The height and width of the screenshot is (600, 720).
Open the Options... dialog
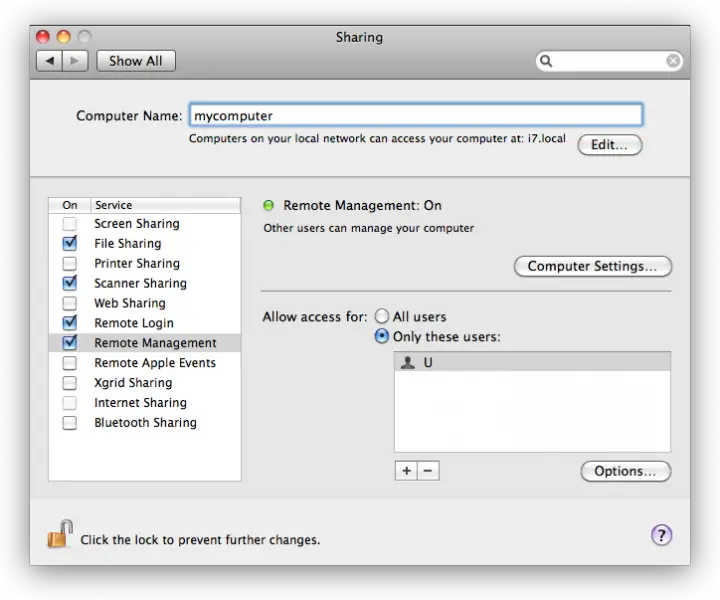click(x=625, y=471)
